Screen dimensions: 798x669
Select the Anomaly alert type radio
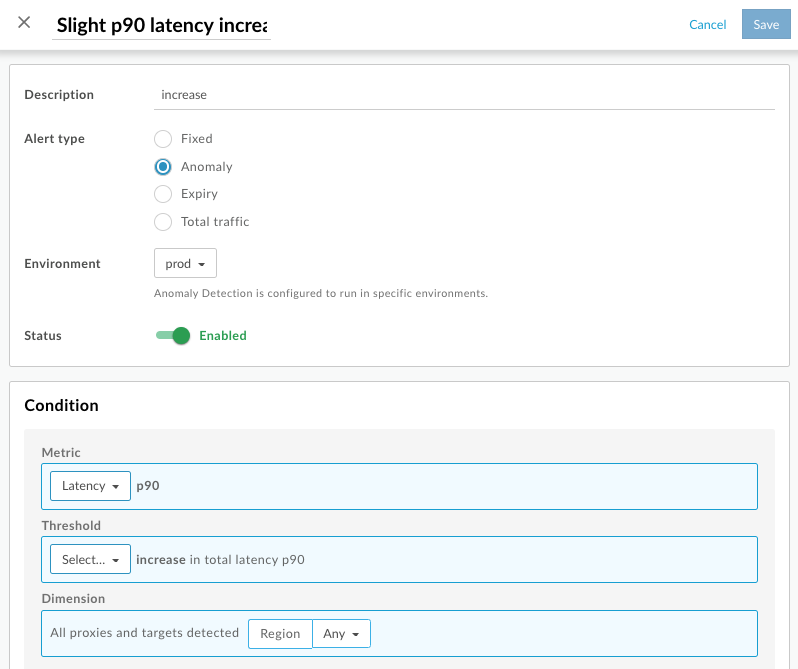[x=163, y=167]
